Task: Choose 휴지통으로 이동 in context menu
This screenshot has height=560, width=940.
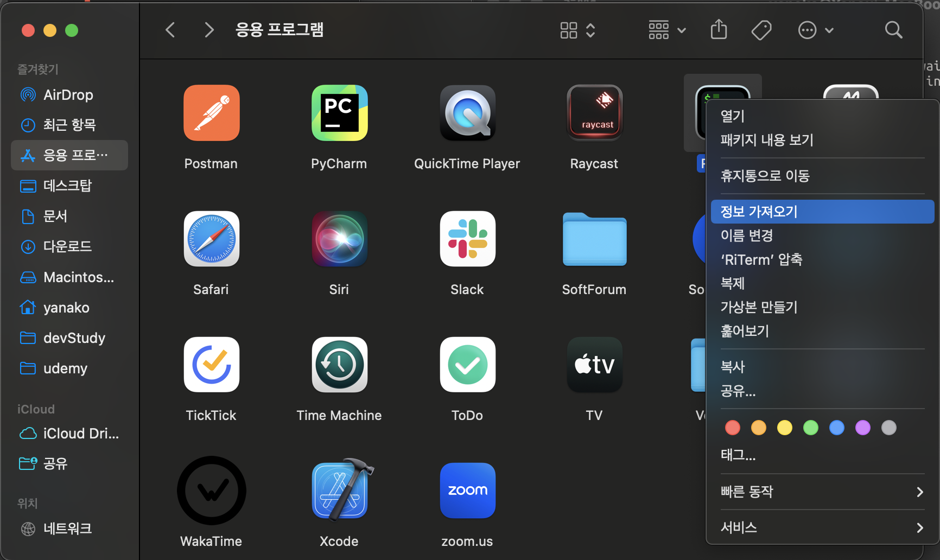Action: pyautogui.click(x=822, y=176)
